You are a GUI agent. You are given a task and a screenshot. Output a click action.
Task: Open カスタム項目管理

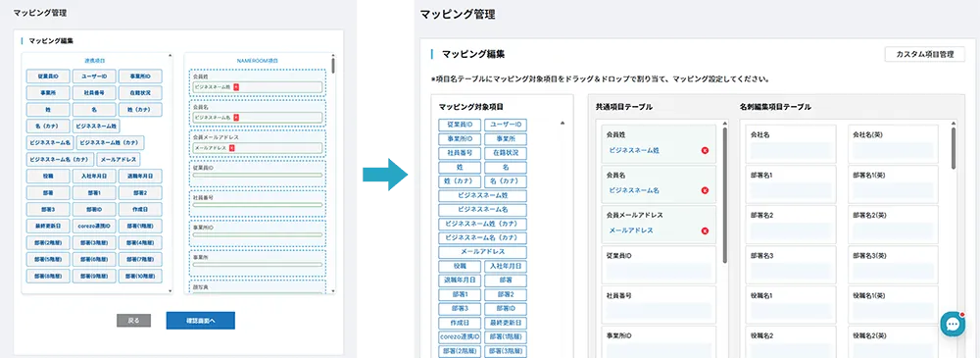coord(925,54)
